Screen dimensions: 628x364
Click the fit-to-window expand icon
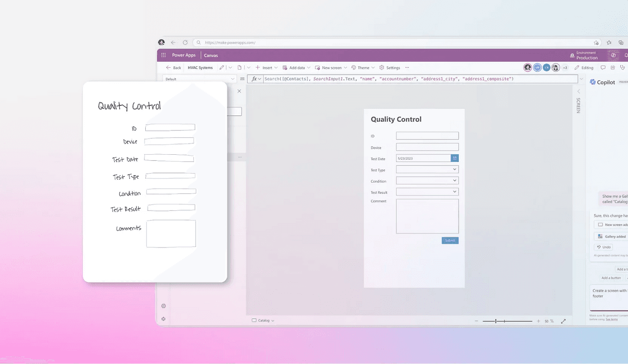point(563,321)
